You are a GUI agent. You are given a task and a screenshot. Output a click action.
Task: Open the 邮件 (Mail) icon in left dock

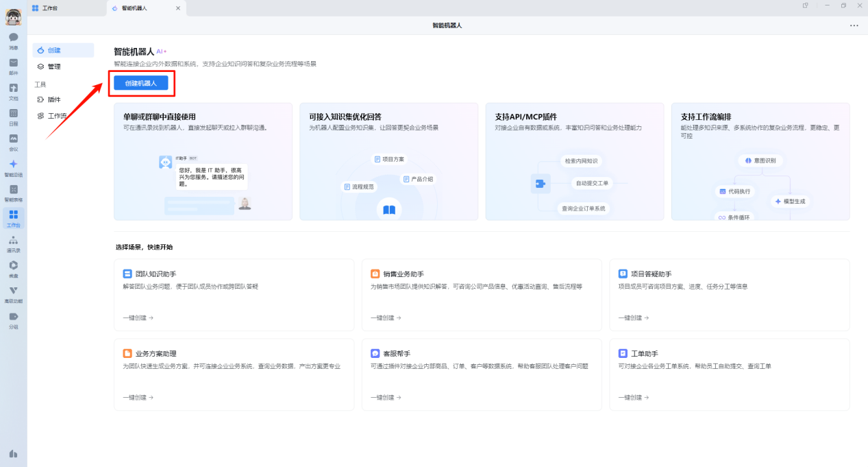pyautogui.click(x=13, y=65)
